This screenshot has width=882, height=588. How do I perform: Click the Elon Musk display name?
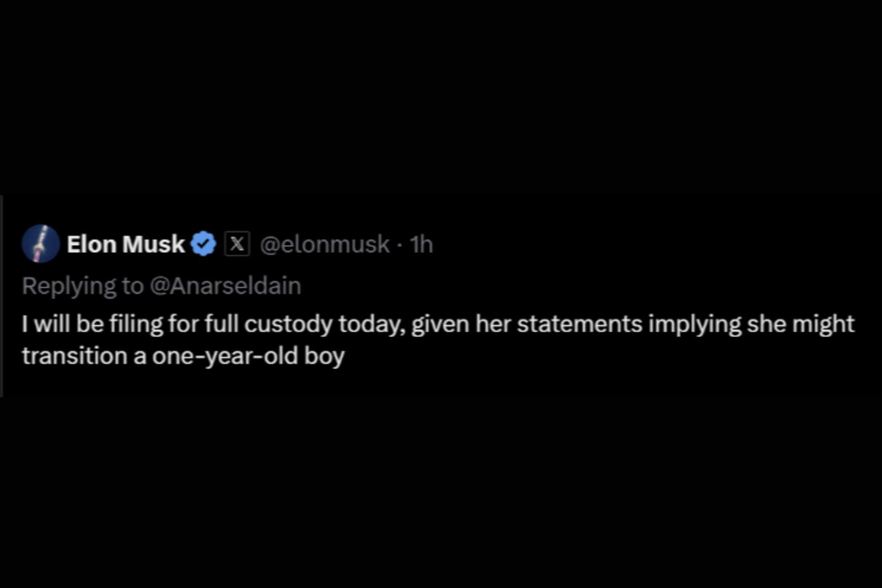(126, 243)
